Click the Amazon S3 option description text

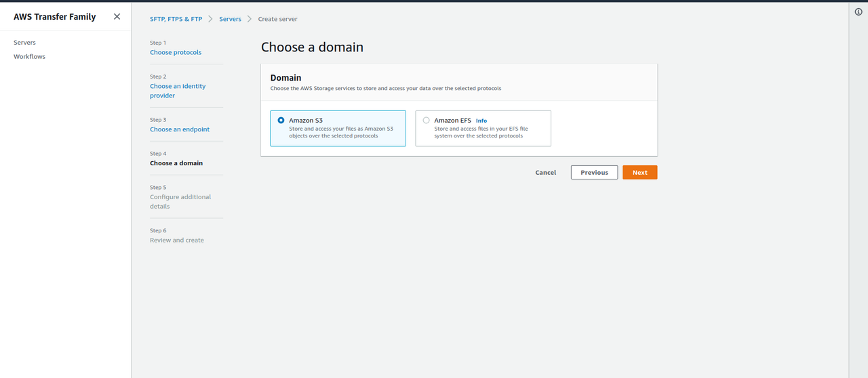(341, 132)
